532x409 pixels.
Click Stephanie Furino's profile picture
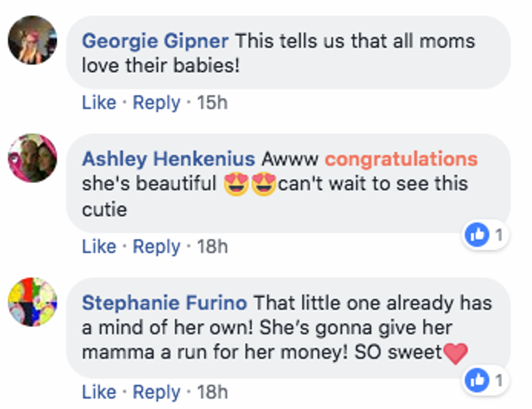point(33,302)
